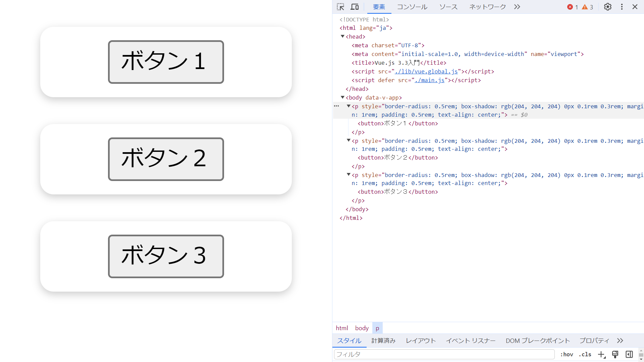644x362 pixels.
Task: Open the ネットワーク tab
Action: coord(487,7)
